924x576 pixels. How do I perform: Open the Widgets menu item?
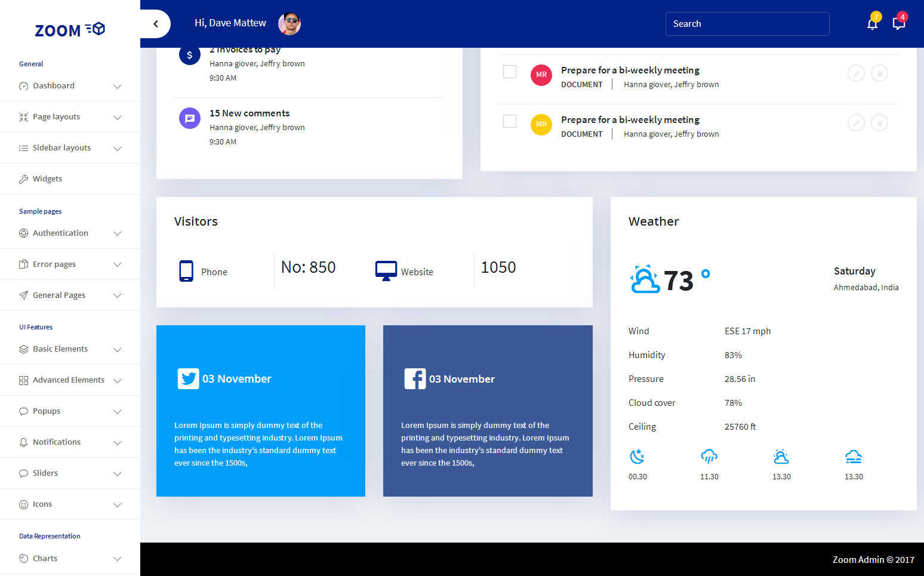click(x=70, y=179)
